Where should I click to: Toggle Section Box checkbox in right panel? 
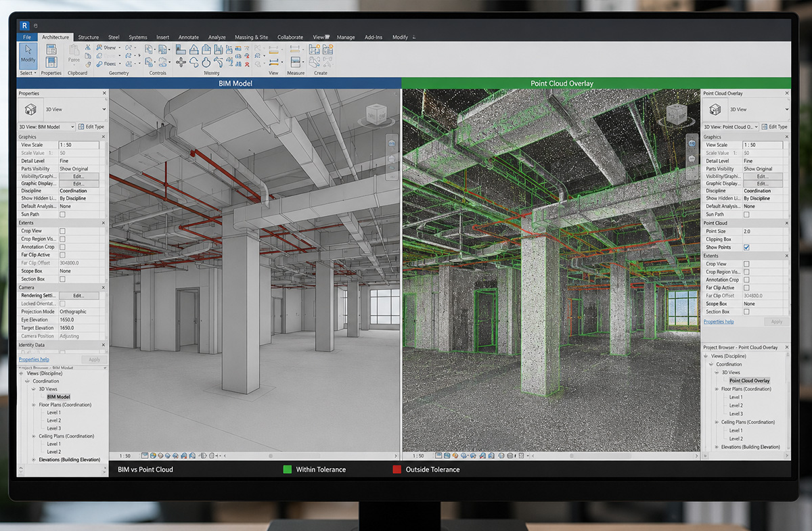point(746,312)
